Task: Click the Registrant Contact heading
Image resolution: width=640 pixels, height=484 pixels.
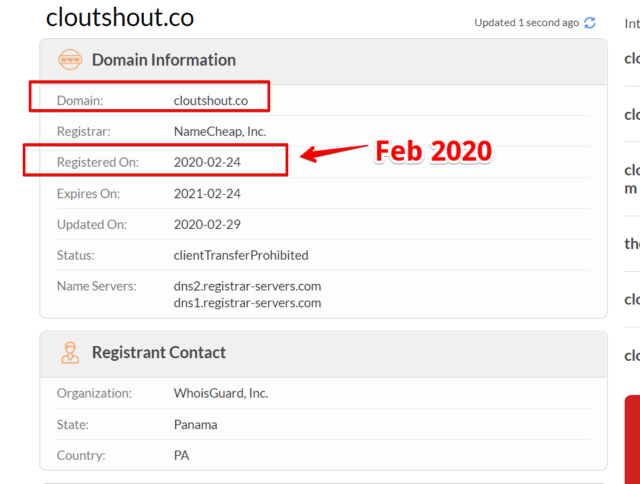Action: click(x=159, y=353)
